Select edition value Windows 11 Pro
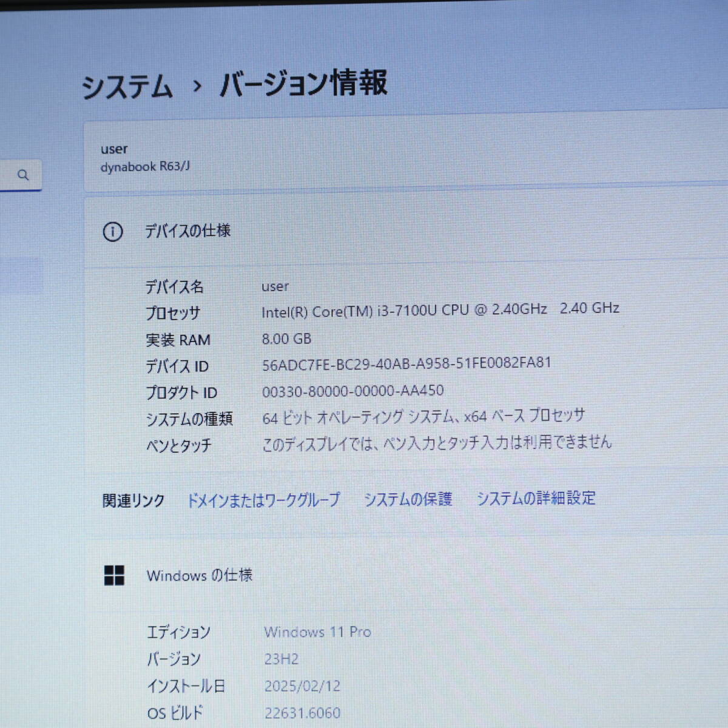The image size is (728, 728). 318,632
